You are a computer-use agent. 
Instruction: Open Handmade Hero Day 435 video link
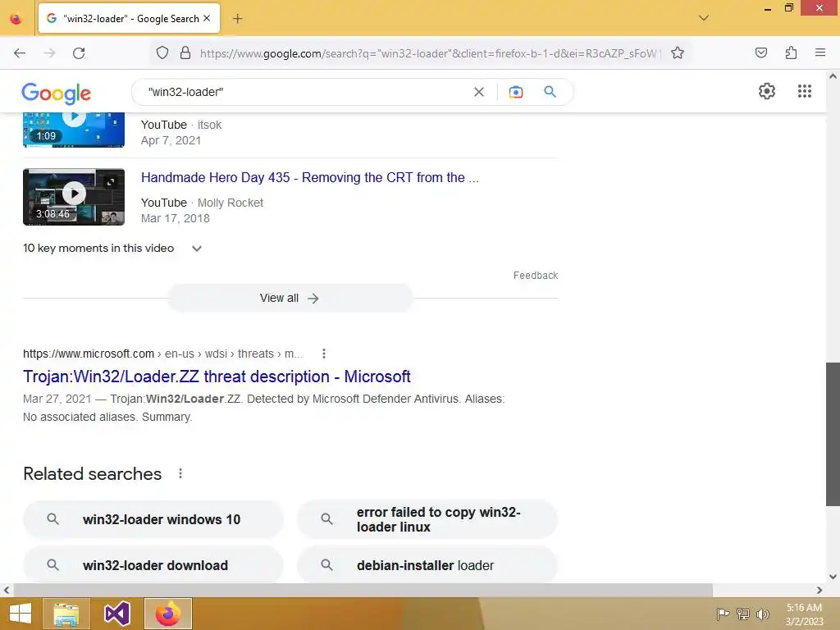coord(309,177)
